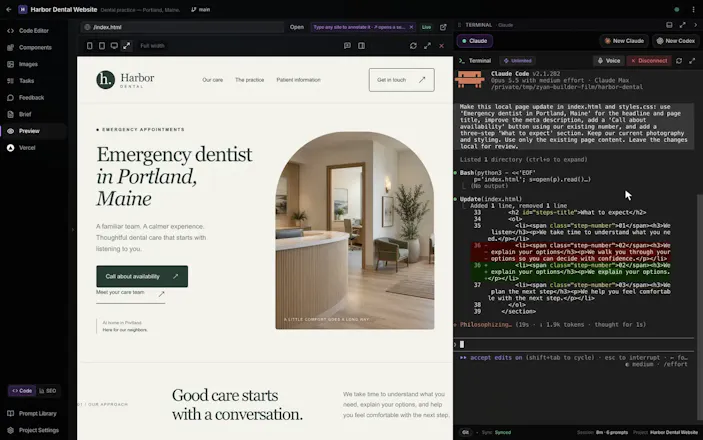Image resolution: width=703 pixels, height=440 pixels.
Task: Click the Call about availability button
Action: coord(142,276)
